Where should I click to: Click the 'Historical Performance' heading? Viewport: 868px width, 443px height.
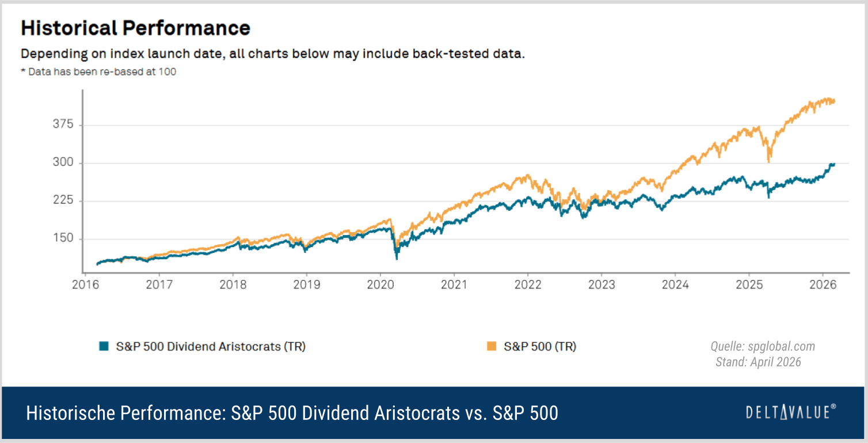pos(135,28)
